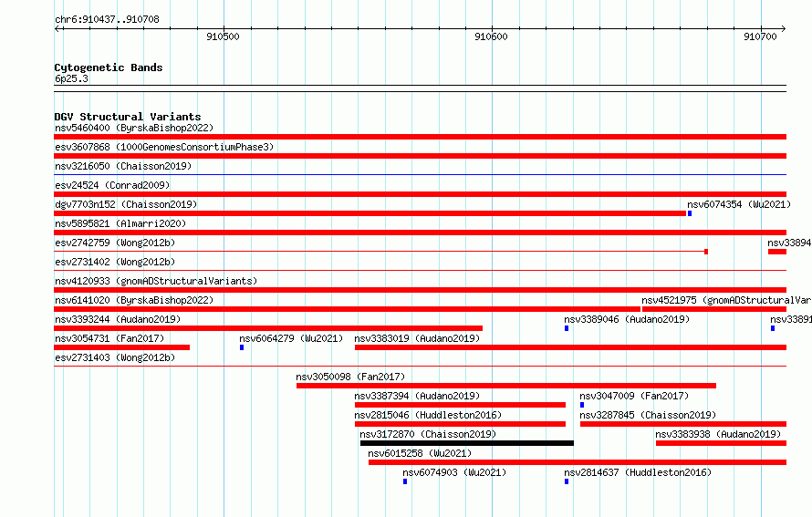Open nsv4120933 (gnomADStructuralVariants) label

[x=156, y=281]
